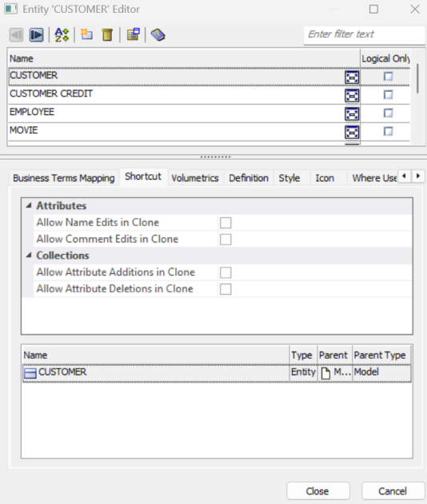Go to the previous entity with the back arrow
Screen dimensions: 427x504
[16, 34]
